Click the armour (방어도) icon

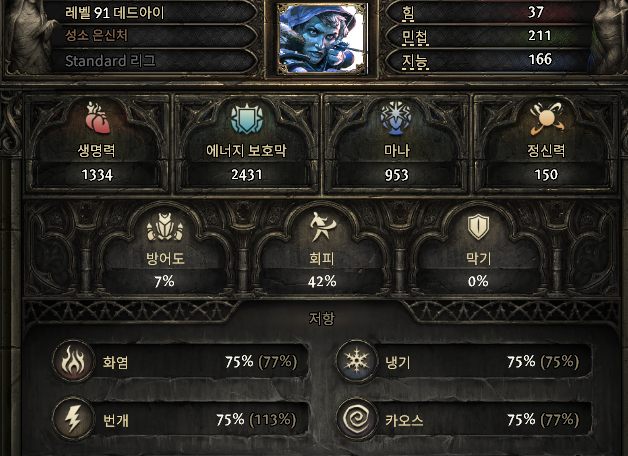click(x=165, y=227)
